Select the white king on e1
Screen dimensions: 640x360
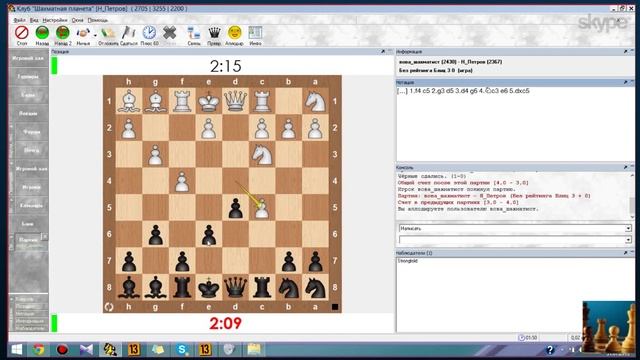tap(209, 101)
